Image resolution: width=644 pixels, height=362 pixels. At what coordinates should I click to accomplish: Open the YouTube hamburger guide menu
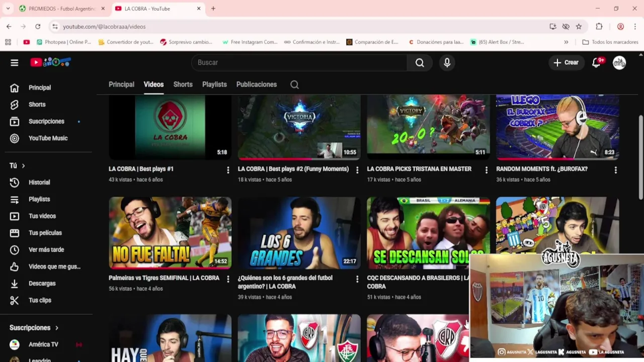click(14, 62)
